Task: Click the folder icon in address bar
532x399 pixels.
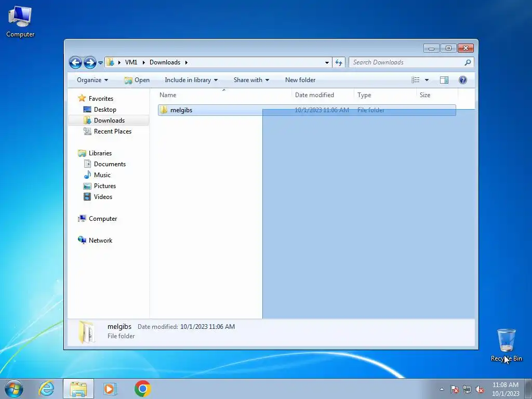Action: (110, 62)
